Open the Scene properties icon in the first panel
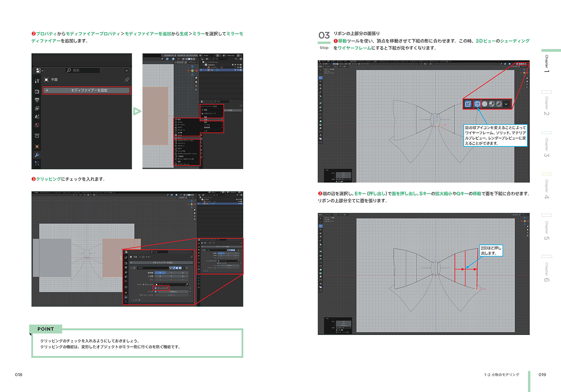The image size is (561, 392). 37,117
